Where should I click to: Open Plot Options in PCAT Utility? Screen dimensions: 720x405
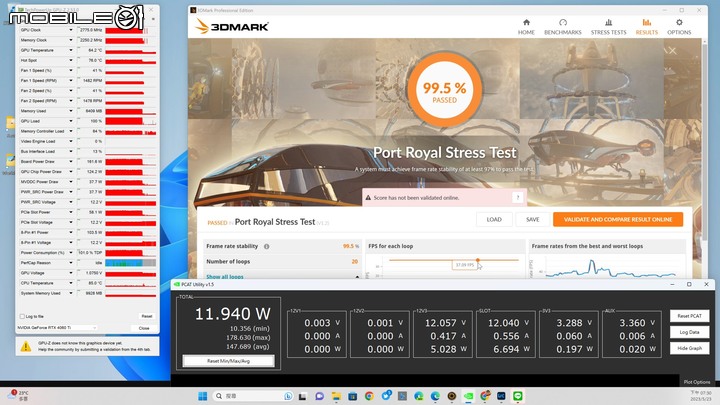click(x=697, y=382)
